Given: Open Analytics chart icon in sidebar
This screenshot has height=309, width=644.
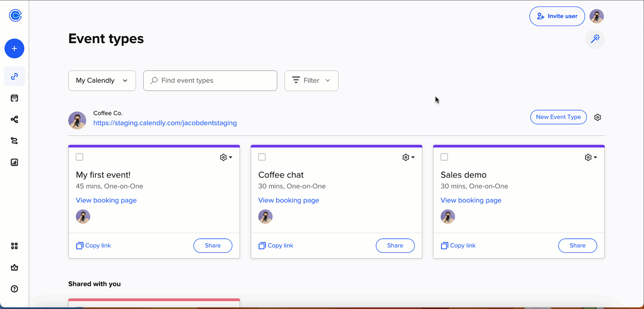Looking at the screenshot, I should click(14, 162).
